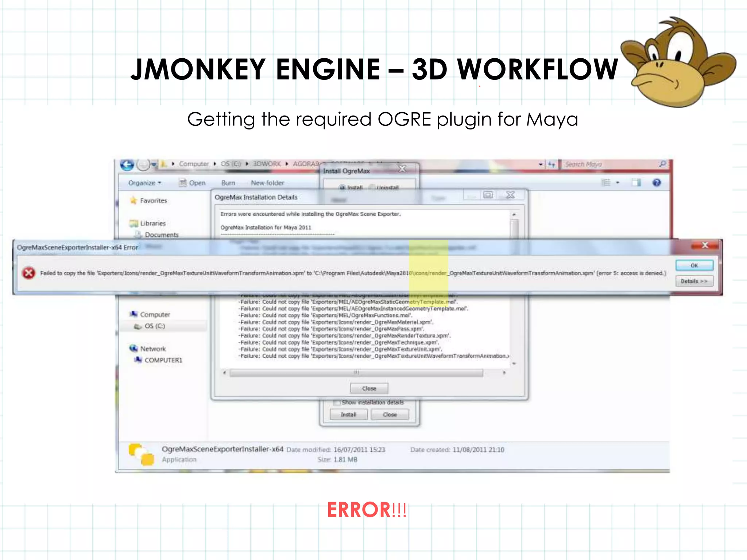747x560 pixels.
Task: Click New folder in the toolbar
Action: [267, 183]
